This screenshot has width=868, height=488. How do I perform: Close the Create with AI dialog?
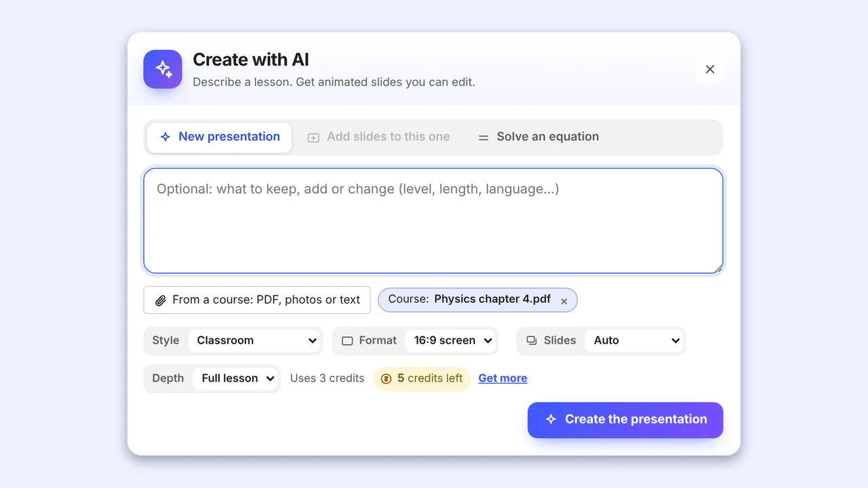(x=710, y=69)
